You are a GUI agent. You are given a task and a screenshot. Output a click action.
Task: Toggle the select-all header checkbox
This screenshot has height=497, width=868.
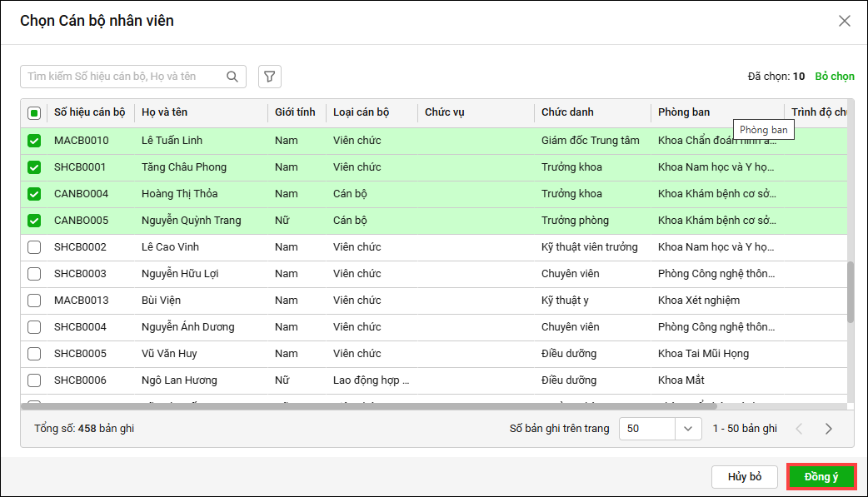tap(34, 112)
